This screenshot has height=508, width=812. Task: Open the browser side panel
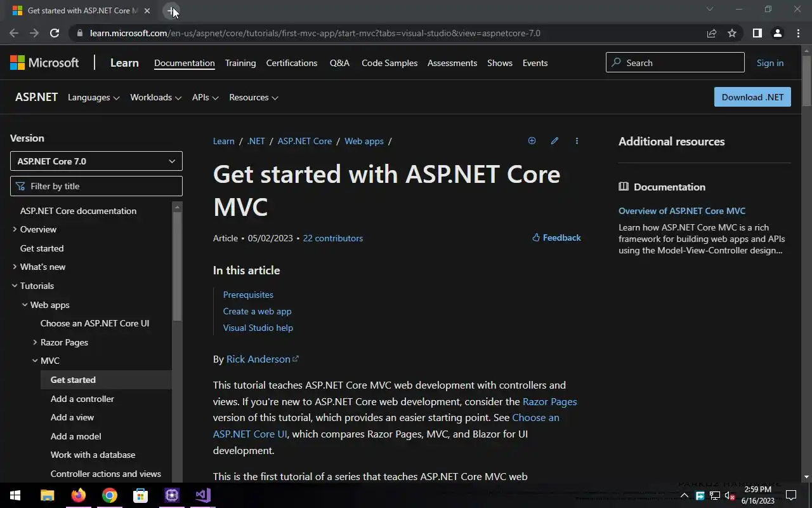tap(757, 33)
